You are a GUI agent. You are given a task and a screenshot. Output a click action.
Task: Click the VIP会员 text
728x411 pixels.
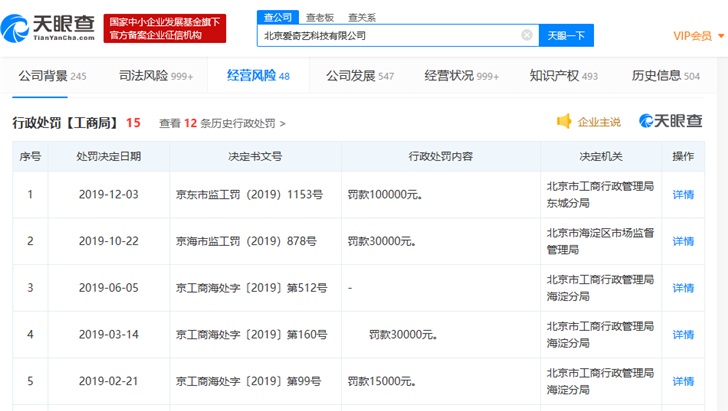(692, 36)
